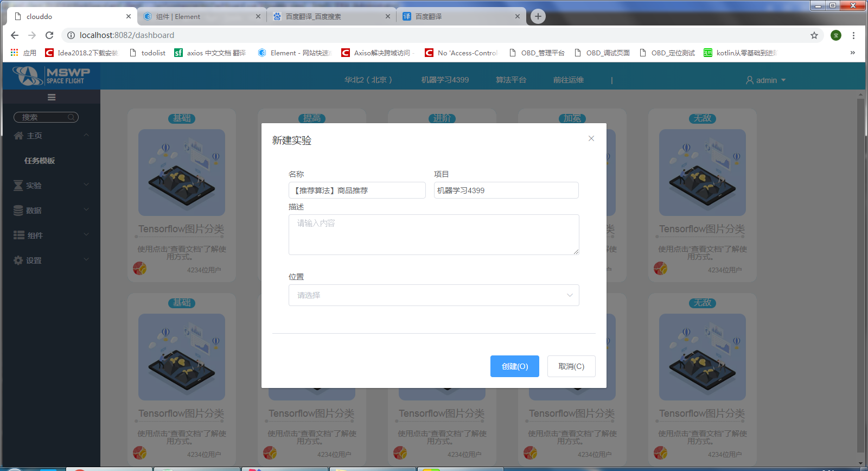Open the kotlin从零基础到进阶 bookmark
This screenshot has height=471, width=868.
[x=741, y=53]
